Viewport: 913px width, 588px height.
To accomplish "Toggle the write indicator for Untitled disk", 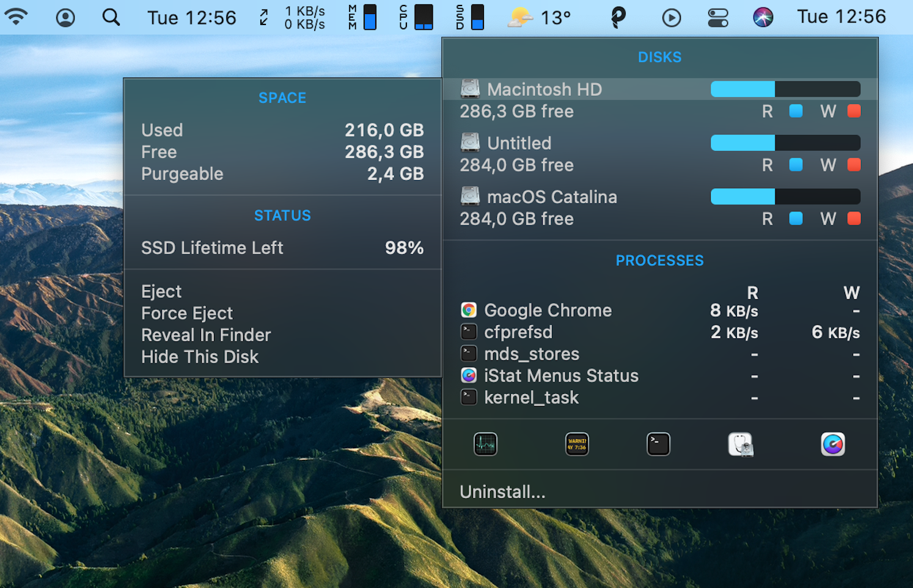I will tap(854, 165).
